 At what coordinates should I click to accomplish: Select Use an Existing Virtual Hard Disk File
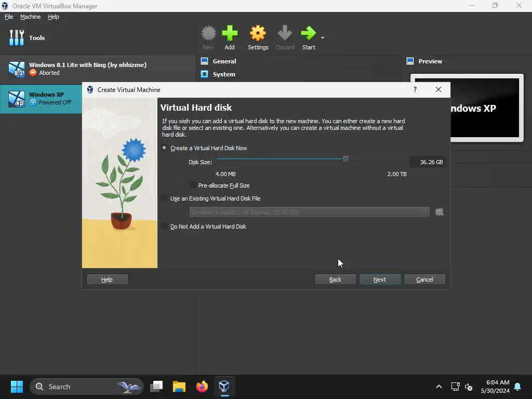point(164,198)
